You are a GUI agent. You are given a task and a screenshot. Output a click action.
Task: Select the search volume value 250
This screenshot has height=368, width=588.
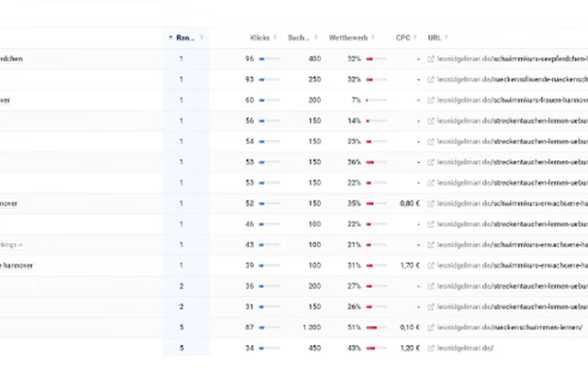click(x=314, y=80)
